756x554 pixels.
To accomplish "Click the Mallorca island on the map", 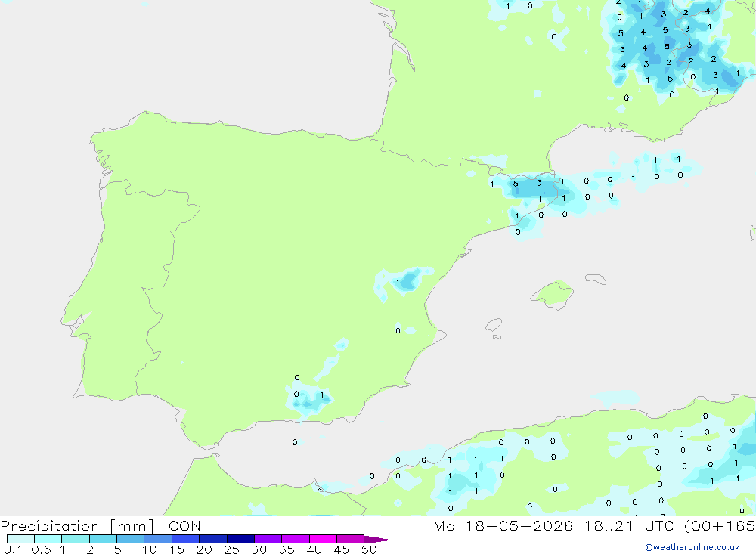I will tap(553, 294).
